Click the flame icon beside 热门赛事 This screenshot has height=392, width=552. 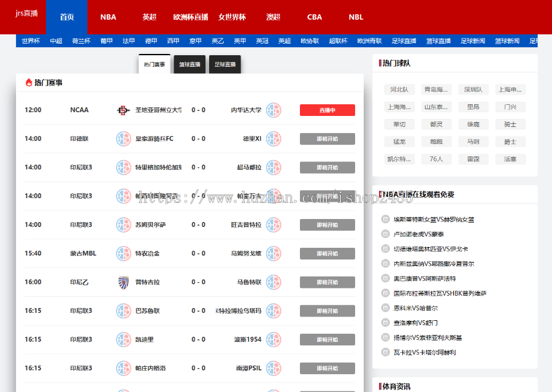[29, 82]
